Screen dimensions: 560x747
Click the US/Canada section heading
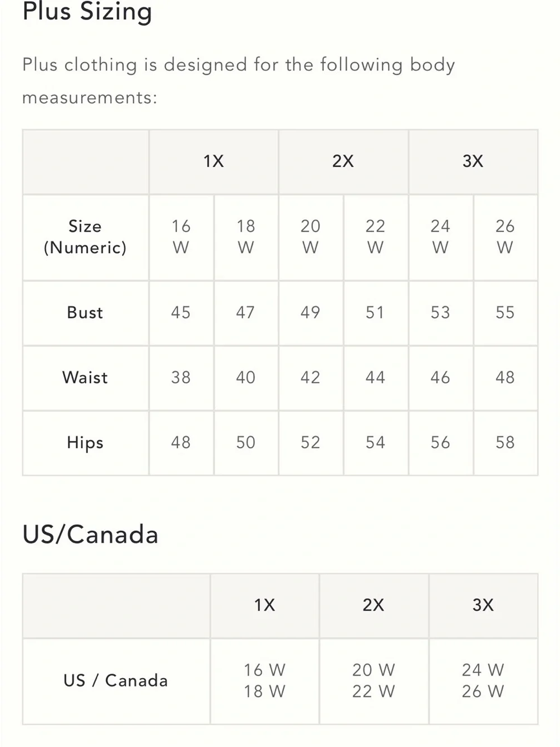(x=91, y=535)
